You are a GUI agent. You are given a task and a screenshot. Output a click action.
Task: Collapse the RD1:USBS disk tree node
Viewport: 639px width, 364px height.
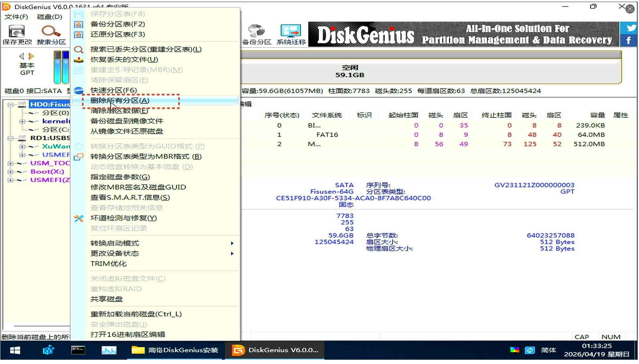click(x=10, y=138)
